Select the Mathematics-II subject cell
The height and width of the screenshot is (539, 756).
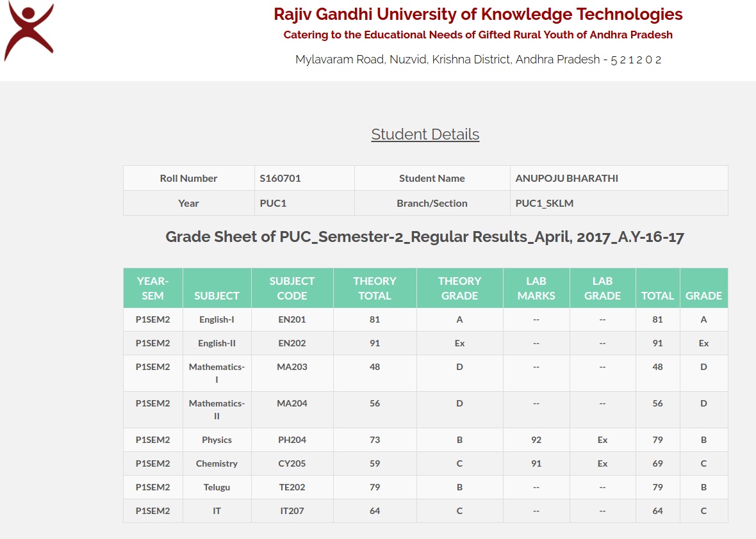[x=217, y=410]
